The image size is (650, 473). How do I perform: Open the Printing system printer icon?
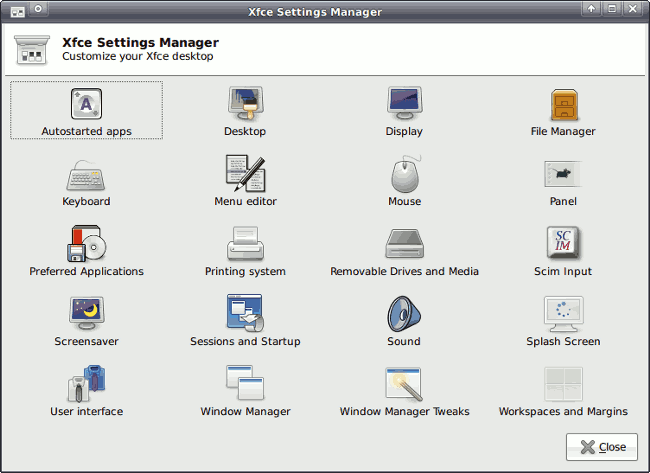point(245,243)
